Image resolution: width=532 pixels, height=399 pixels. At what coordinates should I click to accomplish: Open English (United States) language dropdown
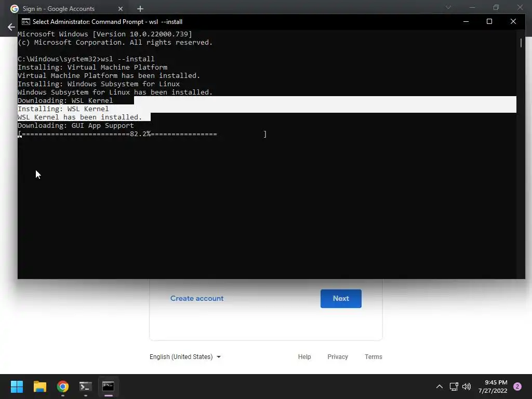point(185,356)
